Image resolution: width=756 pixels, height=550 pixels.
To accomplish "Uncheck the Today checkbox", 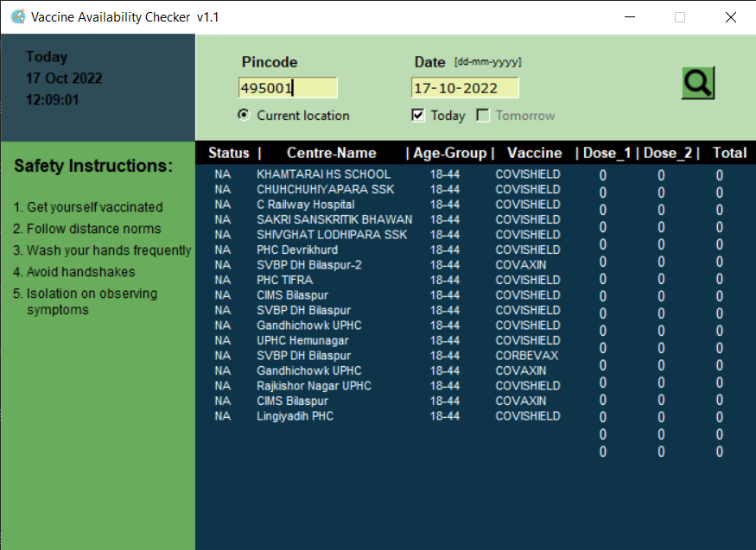I will [418, 115].
